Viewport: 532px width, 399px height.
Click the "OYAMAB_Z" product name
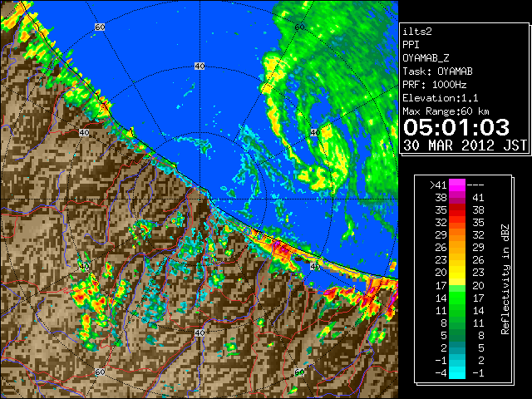(x=426, y=58)
